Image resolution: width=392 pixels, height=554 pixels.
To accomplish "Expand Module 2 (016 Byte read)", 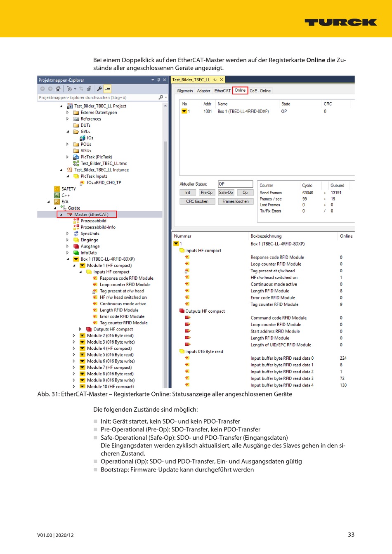I will (x=74, y=335).
